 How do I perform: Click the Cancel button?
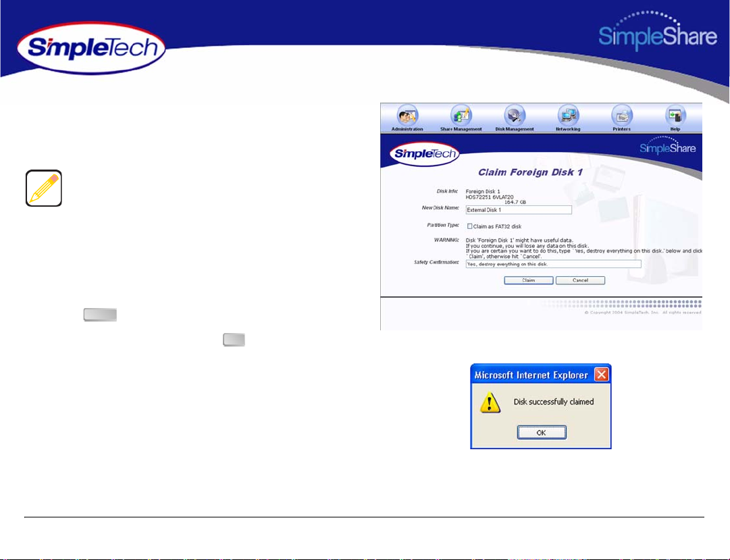(580, 280)
